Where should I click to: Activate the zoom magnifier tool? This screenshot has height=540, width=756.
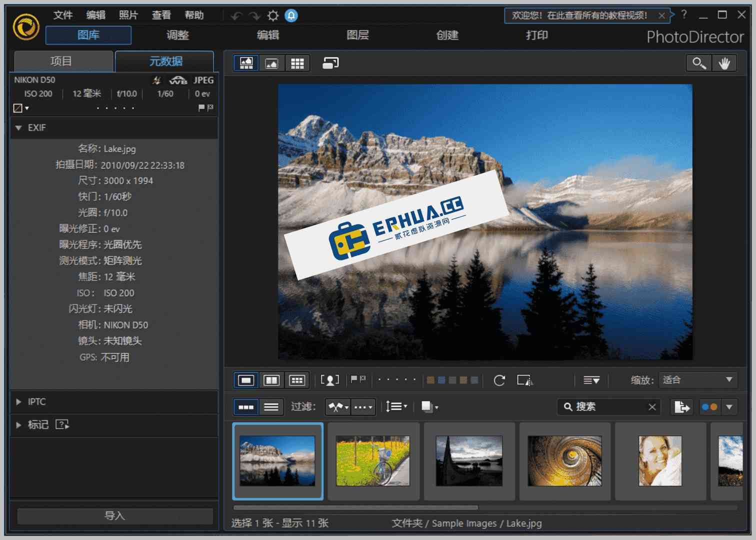(x=698, y=63)
